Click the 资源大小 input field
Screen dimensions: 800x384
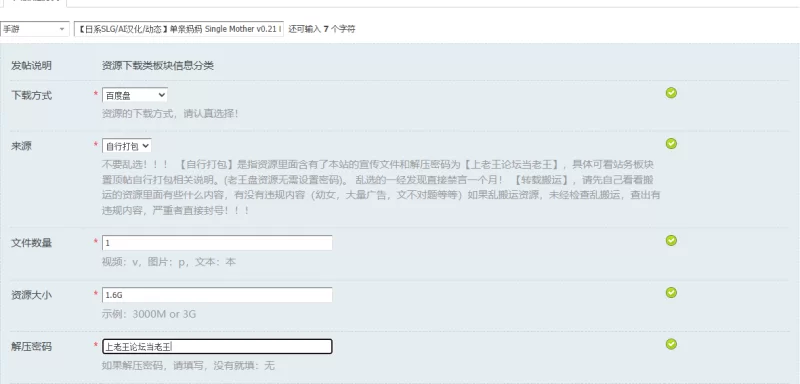click(217, 295)
